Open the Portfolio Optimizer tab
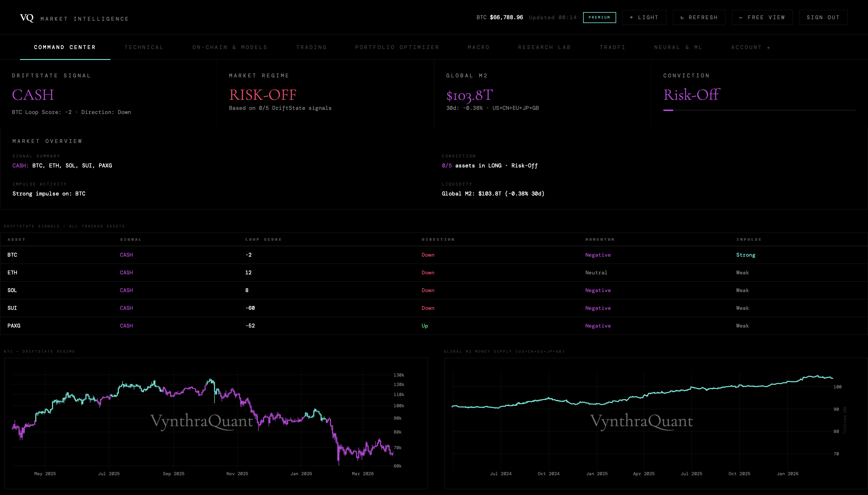 point(397,47)
